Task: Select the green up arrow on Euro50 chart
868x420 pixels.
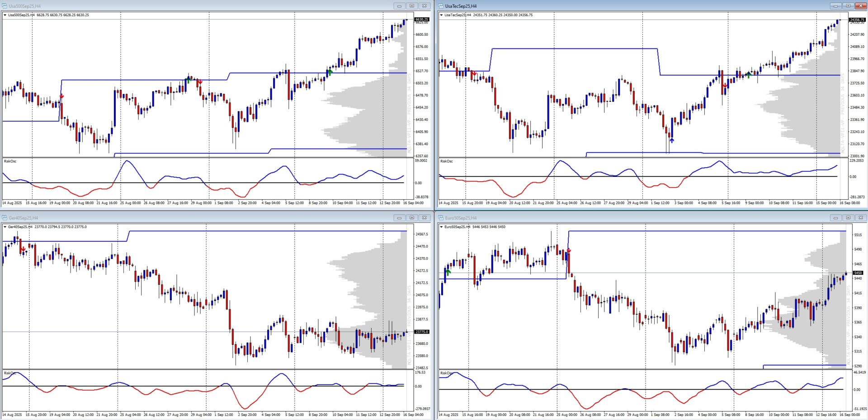Action: pos(448,272)
